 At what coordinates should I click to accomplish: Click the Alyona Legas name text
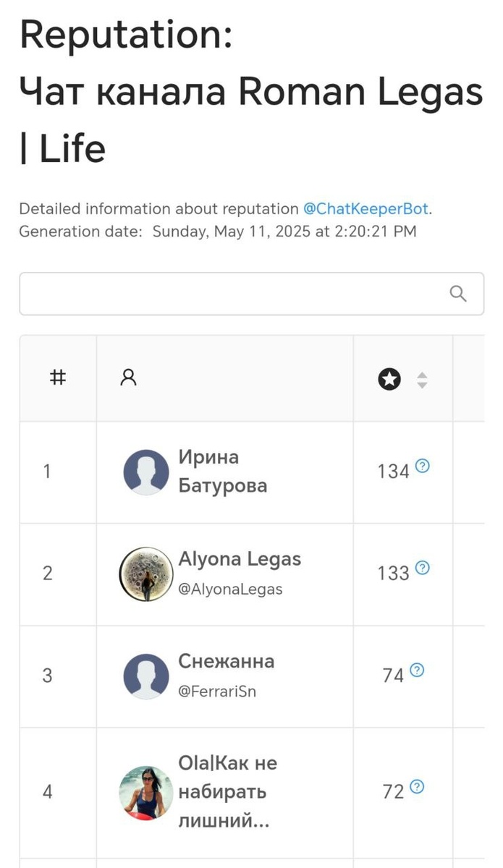pos(240,559)
